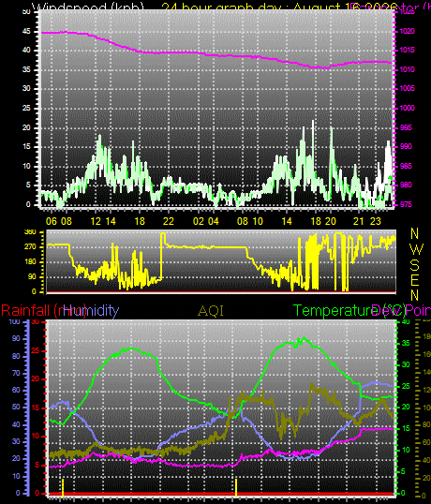Click the yellow marker at midnight in rainfall chart
Screen dimensions: 431x504
tap(236, 488)
